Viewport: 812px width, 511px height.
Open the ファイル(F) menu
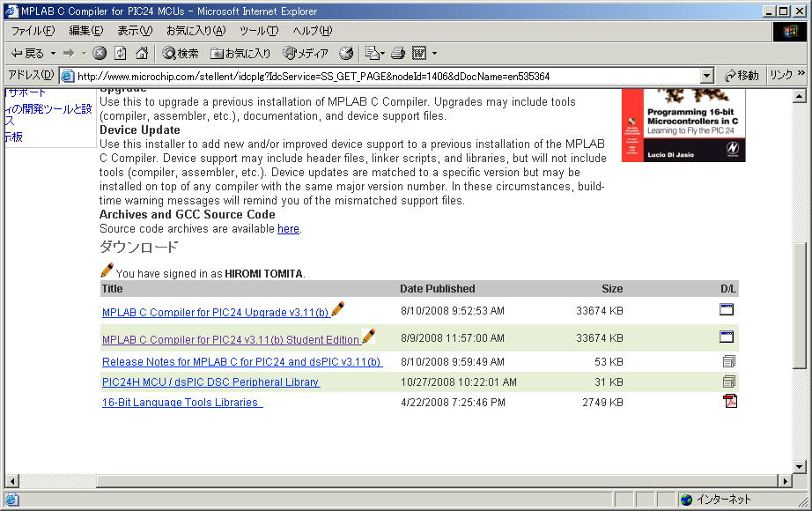click(x=33, y=31)
